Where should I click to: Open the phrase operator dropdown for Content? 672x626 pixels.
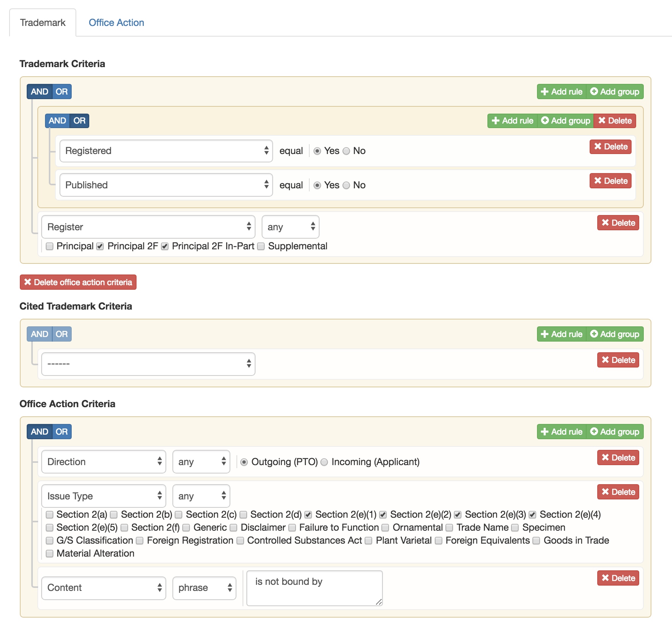point(204,588)
